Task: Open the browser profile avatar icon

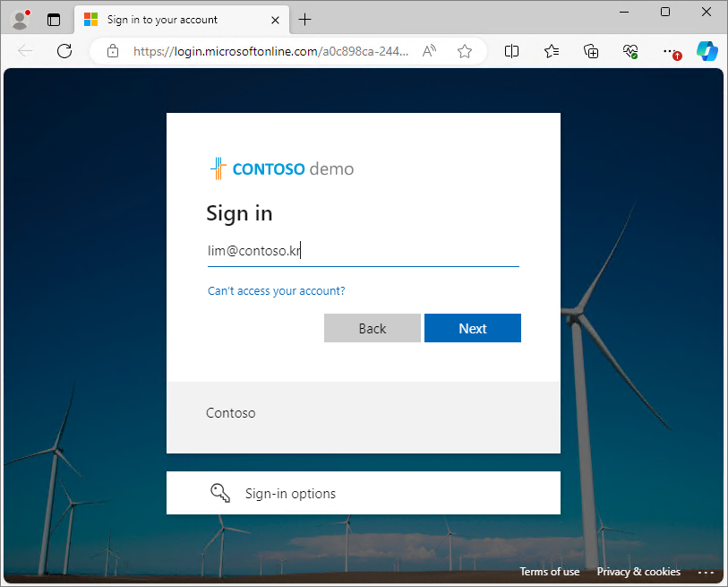Action: point(20,20)
